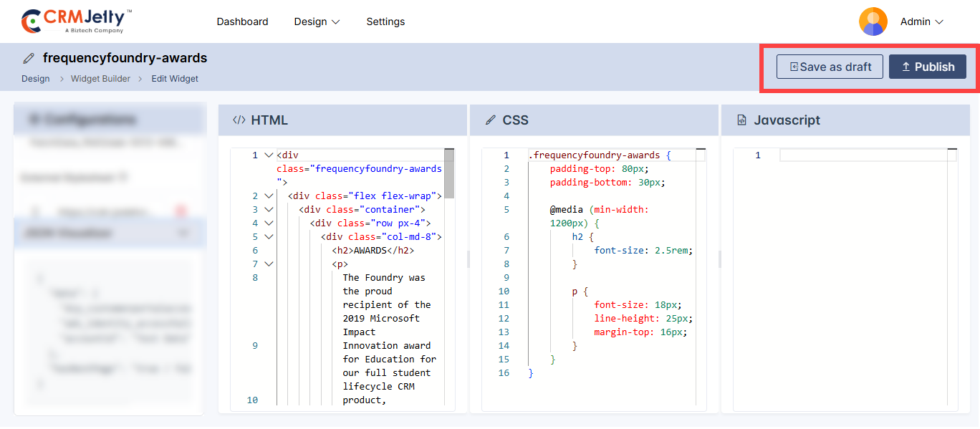Collapse HTML line 1 div fold arrow

click(x=269, y=155)
